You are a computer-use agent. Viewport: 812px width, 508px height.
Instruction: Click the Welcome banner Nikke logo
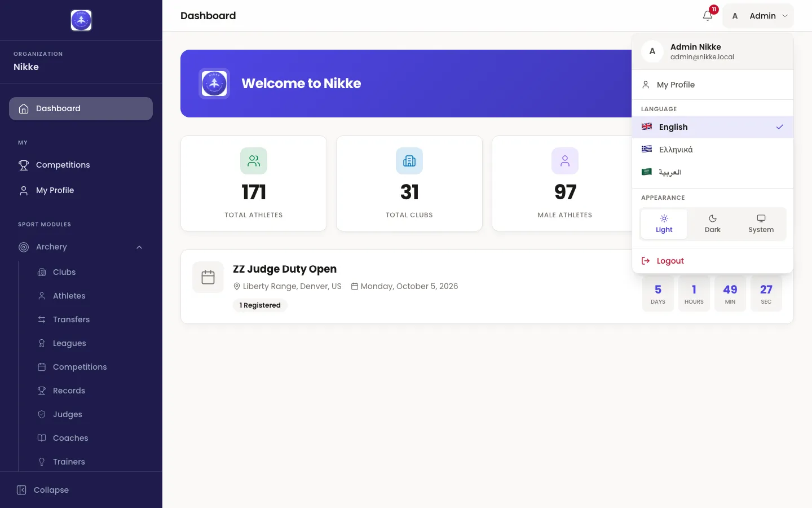point(214,84)
